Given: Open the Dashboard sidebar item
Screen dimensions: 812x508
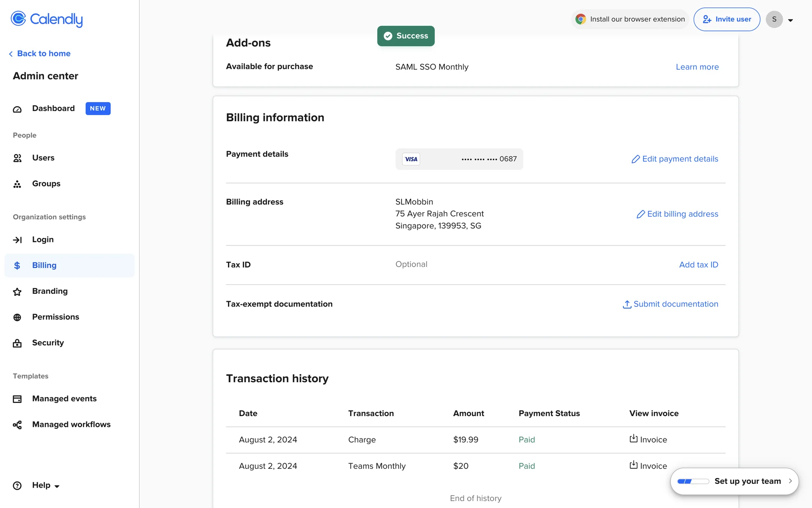Looking at the screenshot, I should click(x=53, y=108).
